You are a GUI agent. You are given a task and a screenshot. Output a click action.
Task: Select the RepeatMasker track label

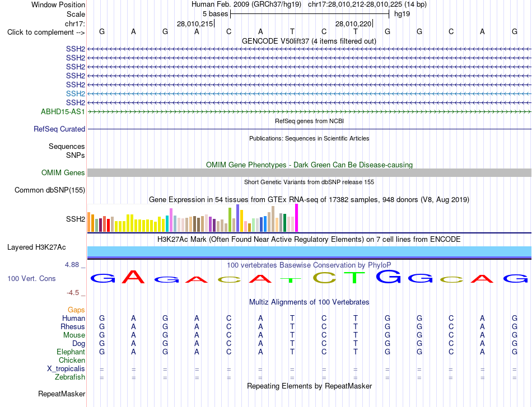[62, 394]
